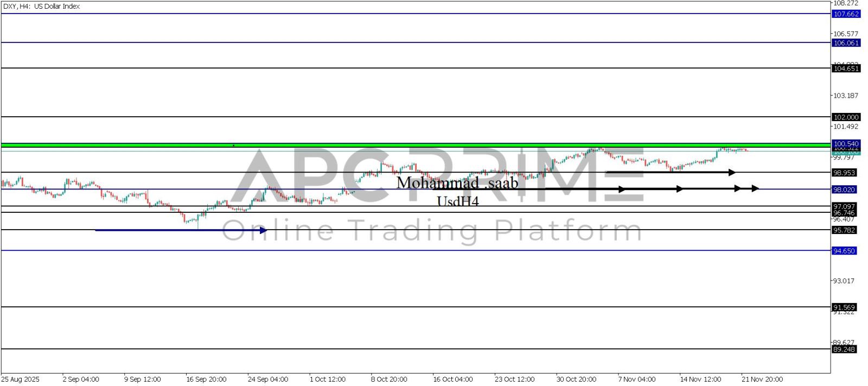The width and height of the screenshot is (868, 386).
Task: Click the 104.651 price level label
Action: pyautogui.click(x=846, y=68)
